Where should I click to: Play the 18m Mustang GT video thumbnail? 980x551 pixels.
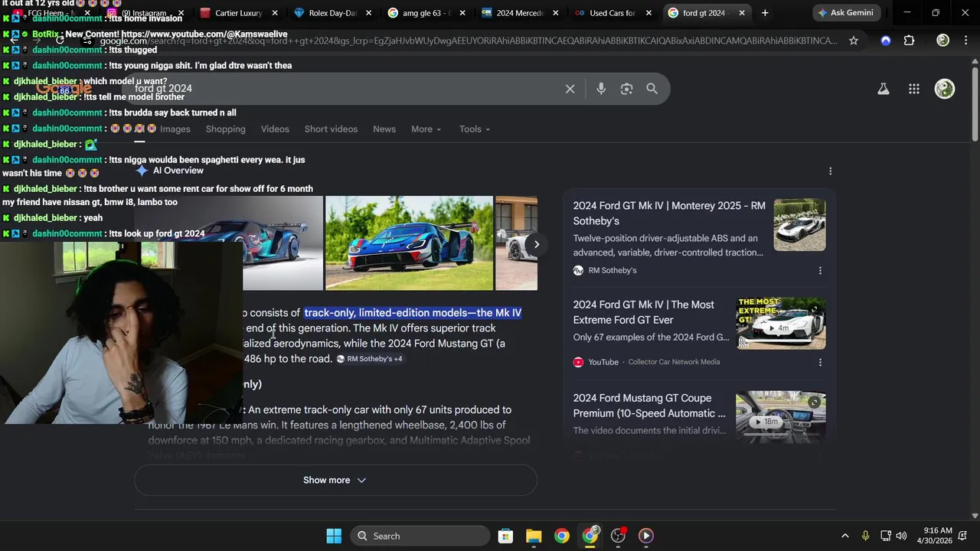(x=781, y=417)
